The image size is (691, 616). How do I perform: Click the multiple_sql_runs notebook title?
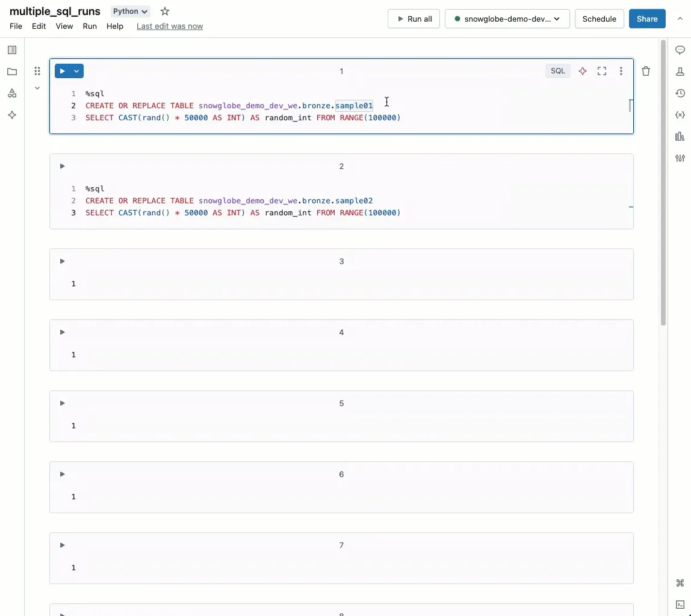[x=55, y=11]
